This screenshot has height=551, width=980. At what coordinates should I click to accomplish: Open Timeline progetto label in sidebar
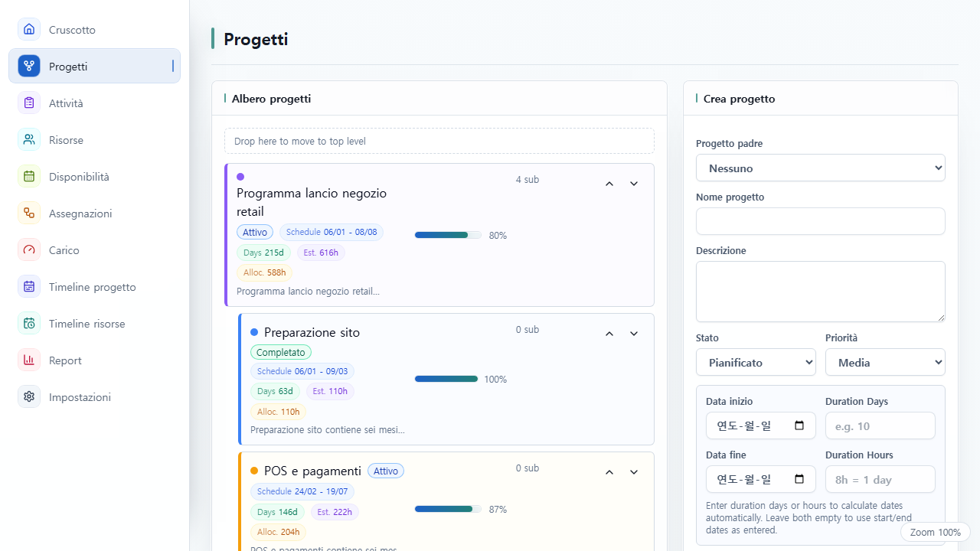93,287
